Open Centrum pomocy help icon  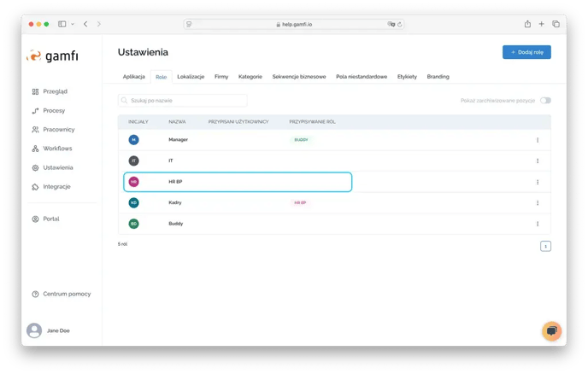(x=35, y=294)
